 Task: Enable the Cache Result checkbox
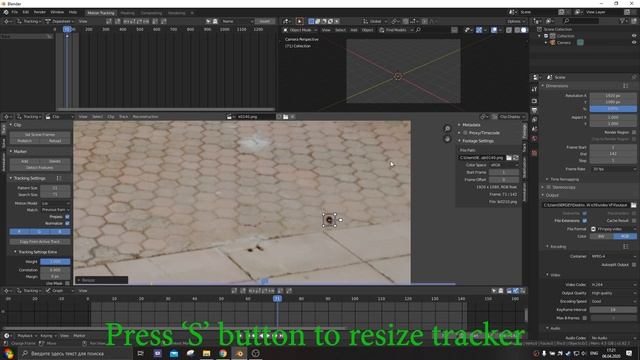click(634, 220)
